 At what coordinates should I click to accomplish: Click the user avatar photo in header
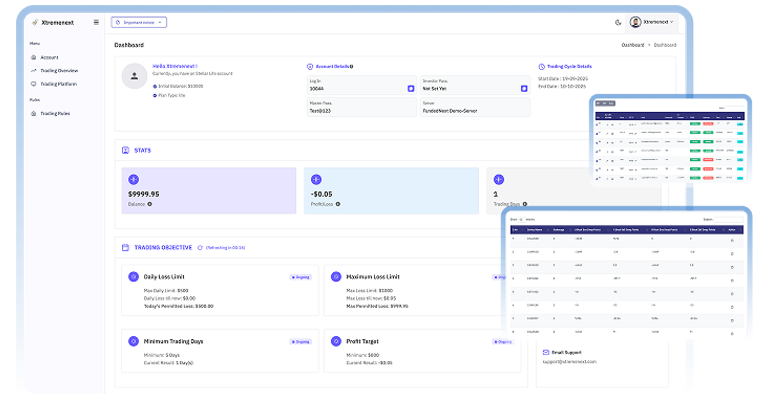tap(635, 22)
